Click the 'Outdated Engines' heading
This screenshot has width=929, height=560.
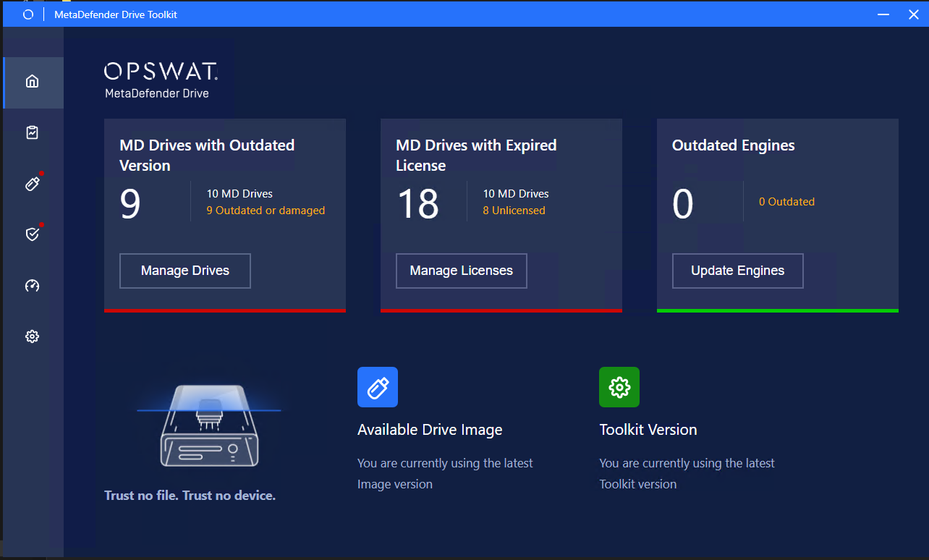tap(734, 145)
